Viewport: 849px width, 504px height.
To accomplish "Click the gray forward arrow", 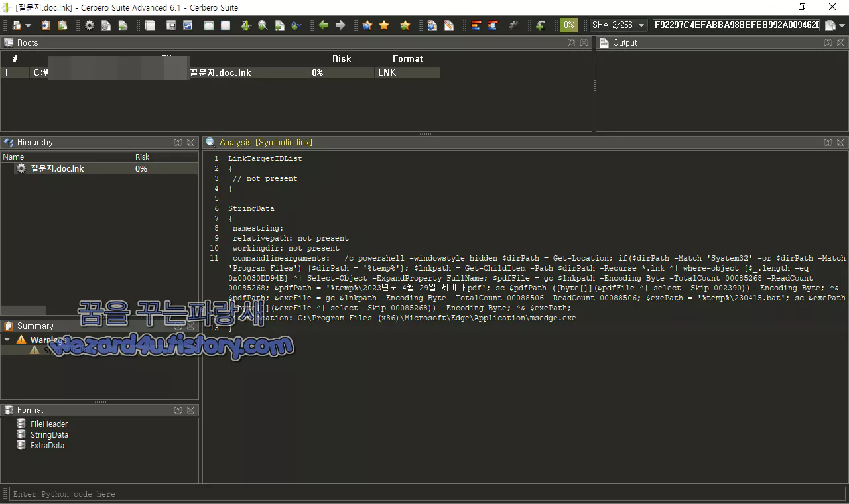I will point(340,25).
